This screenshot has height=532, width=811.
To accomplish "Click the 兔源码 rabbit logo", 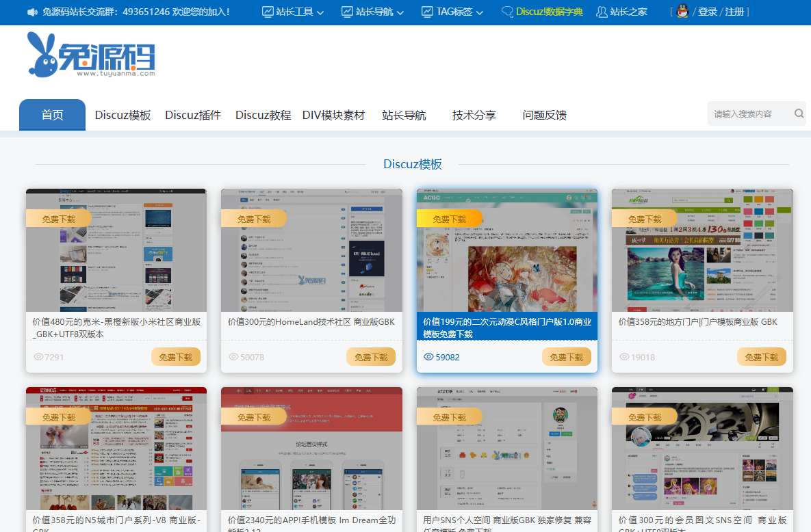I will [x=91, y=54].
